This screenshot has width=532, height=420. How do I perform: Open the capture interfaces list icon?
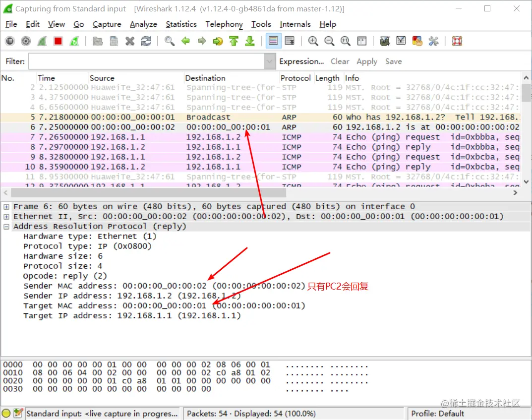click(x=10, y=41)
